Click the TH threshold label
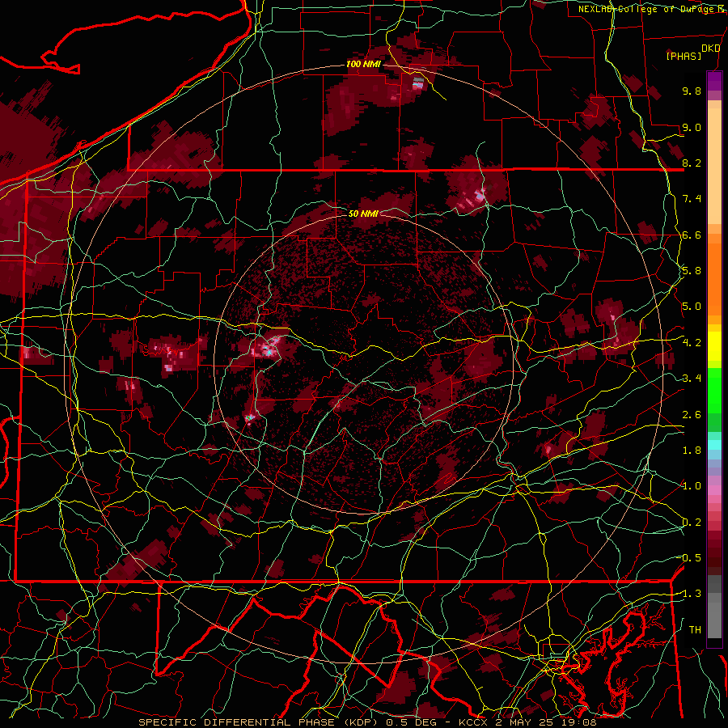This screenshot has height=728, width=728. [695, 630]
